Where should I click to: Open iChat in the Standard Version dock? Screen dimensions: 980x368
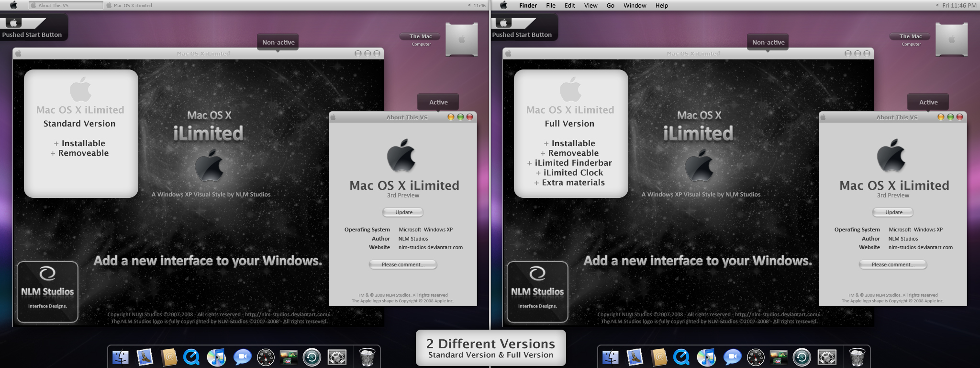coord(242,357)
